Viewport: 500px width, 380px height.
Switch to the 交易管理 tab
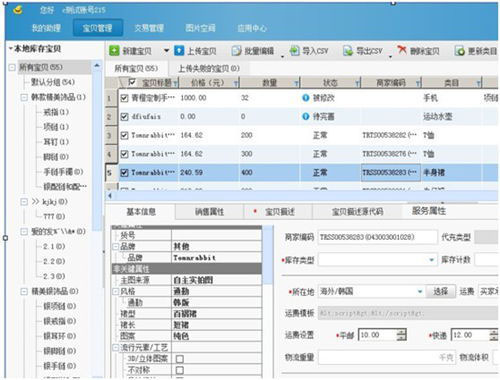pos(149,28)
